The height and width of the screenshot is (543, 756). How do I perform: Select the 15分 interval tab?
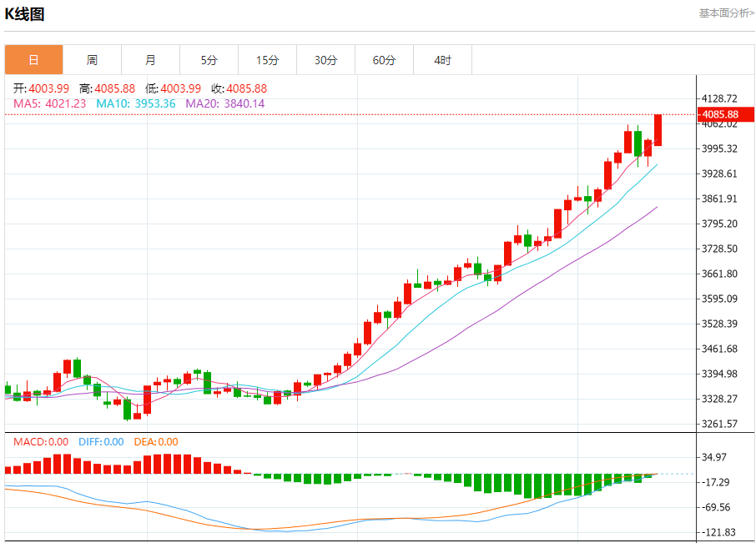[x=267, y=60]
